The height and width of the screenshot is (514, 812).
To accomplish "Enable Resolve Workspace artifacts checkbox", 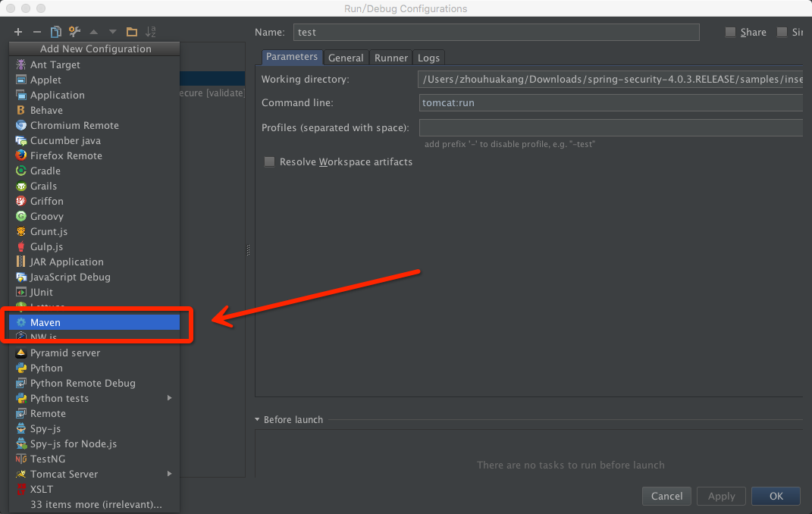I will click(269, 161).
